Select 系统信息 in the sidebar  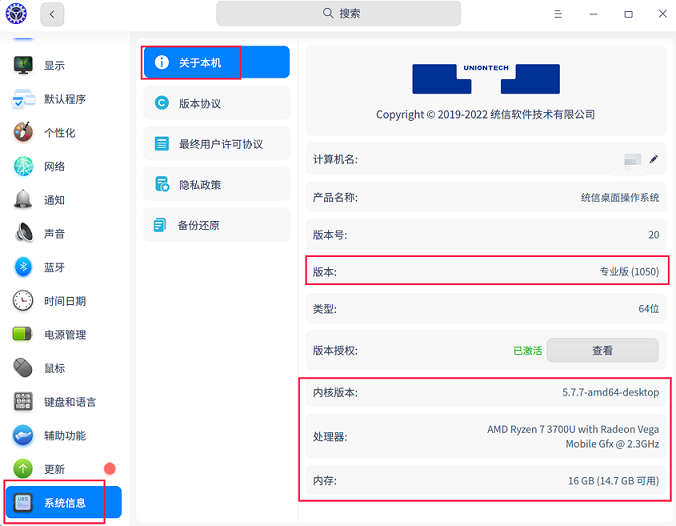[x=63, y=502]
